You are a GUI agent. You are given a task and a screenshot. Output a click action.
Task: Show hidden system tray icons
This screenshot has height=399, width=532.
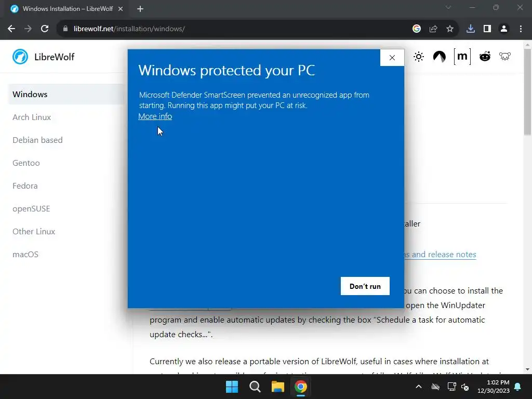pyautogui.click(x=419, y=387)
